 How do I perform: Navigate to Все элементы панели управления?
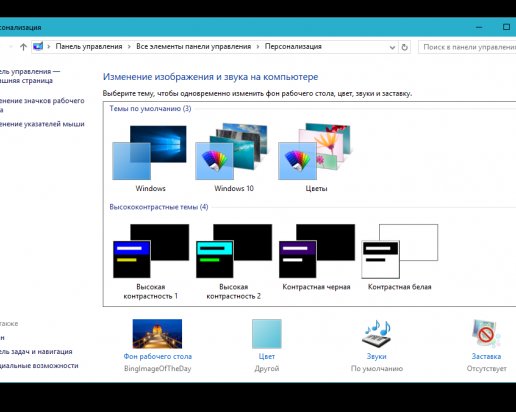tap(193, 46)
